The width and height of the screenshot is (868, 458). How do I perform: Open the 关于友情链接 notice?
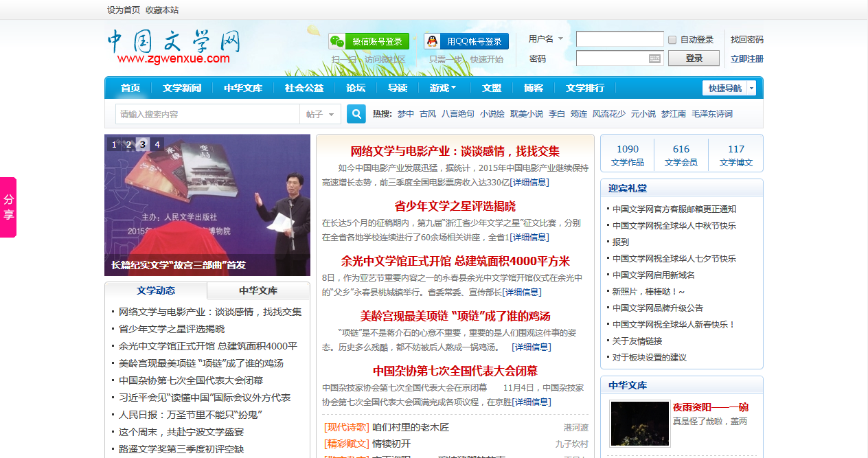(x=637, y=341)
